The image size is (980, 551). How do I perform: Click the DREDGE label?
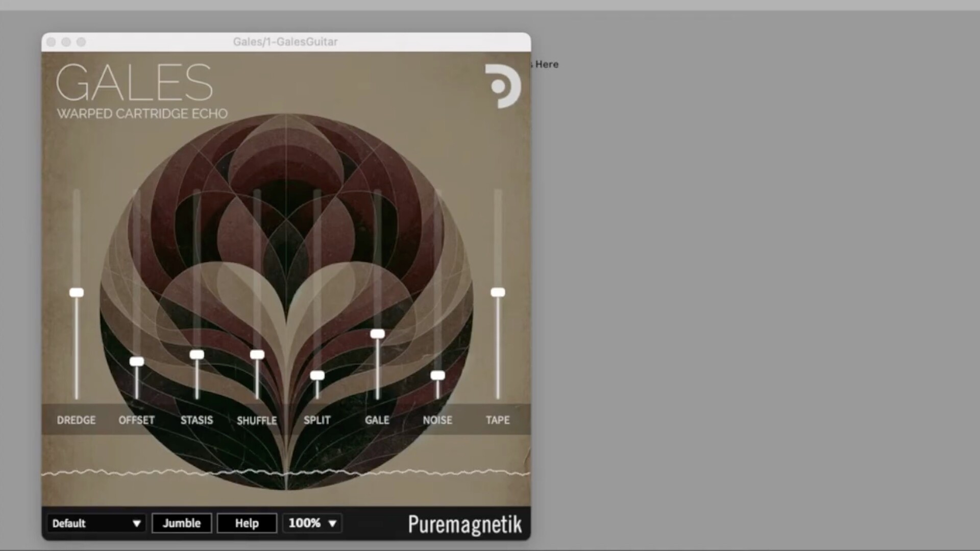point(77,420)
